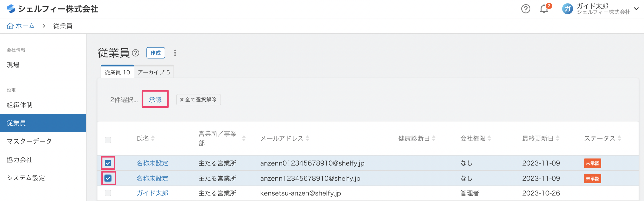Click the 全て選択解除 button
This screenshot has width=644, height=201.
198,100
